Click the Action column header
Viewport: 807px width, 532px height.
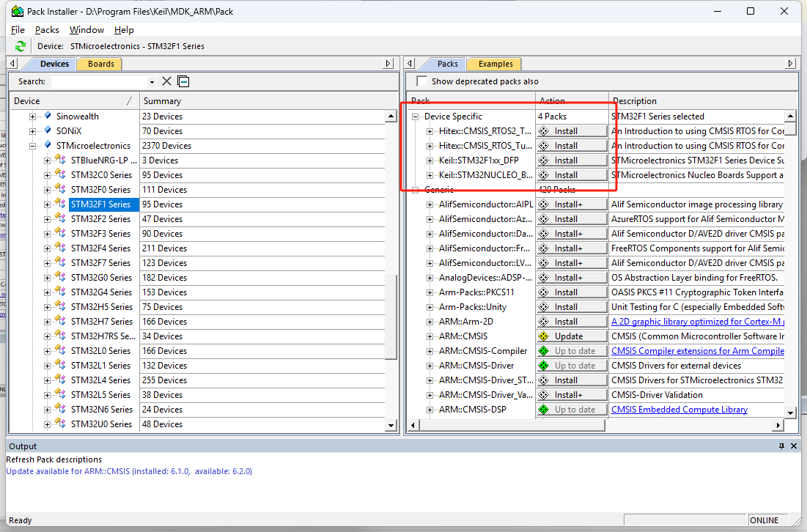click(x=572, y=101)
